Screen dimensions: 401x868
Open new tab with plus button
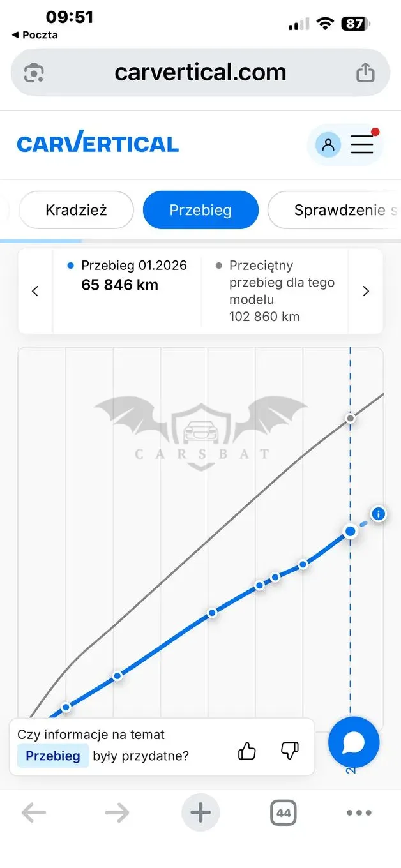200,813
